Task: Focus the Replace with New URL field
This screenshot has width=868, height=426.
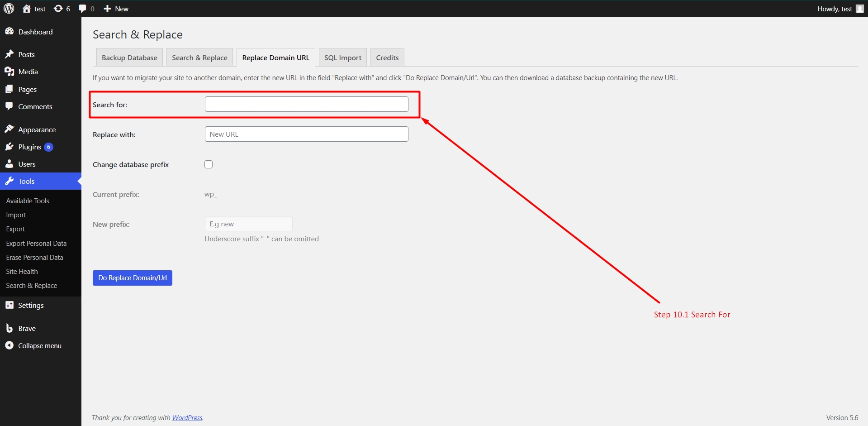Action: (x=307, y=134)
